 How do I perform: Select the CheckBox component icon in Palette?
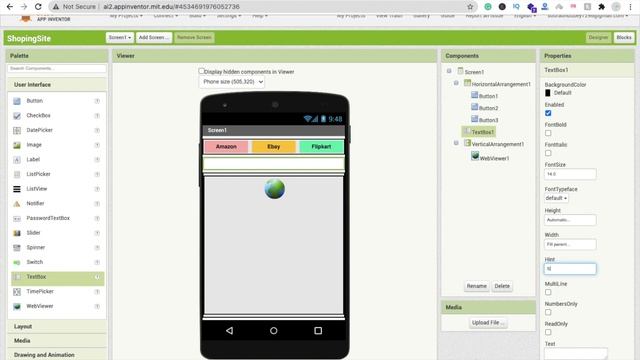[17, 116]
